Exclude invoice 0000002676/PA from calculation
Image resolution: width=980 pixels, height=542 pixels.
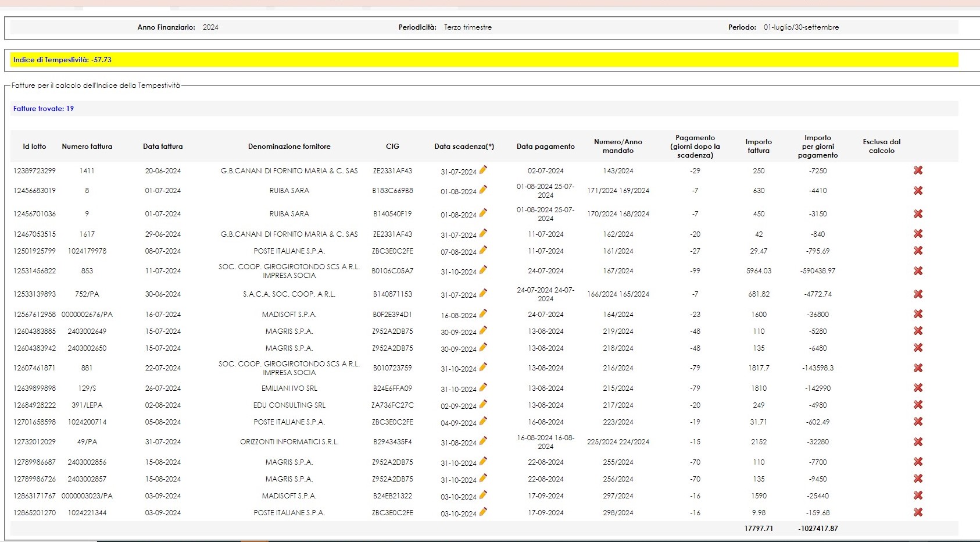(918, 314)
